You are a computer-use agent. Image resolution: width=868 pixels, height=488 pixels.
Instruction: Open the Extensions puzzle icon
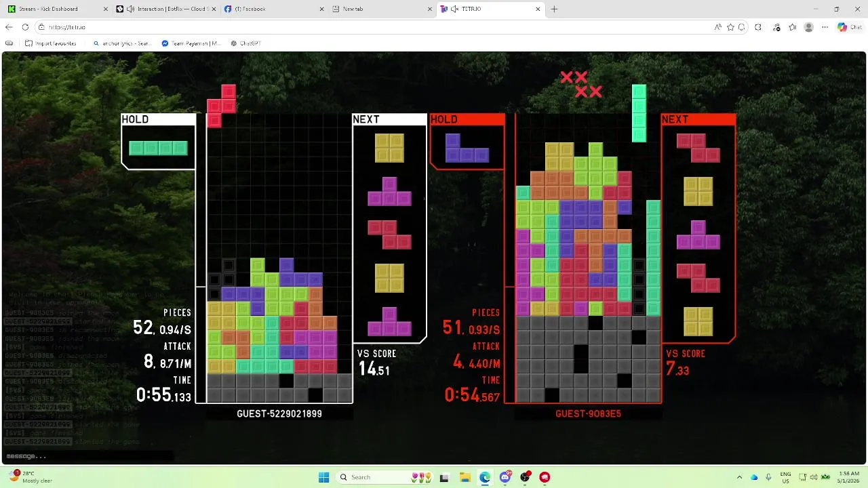point(758,27)
